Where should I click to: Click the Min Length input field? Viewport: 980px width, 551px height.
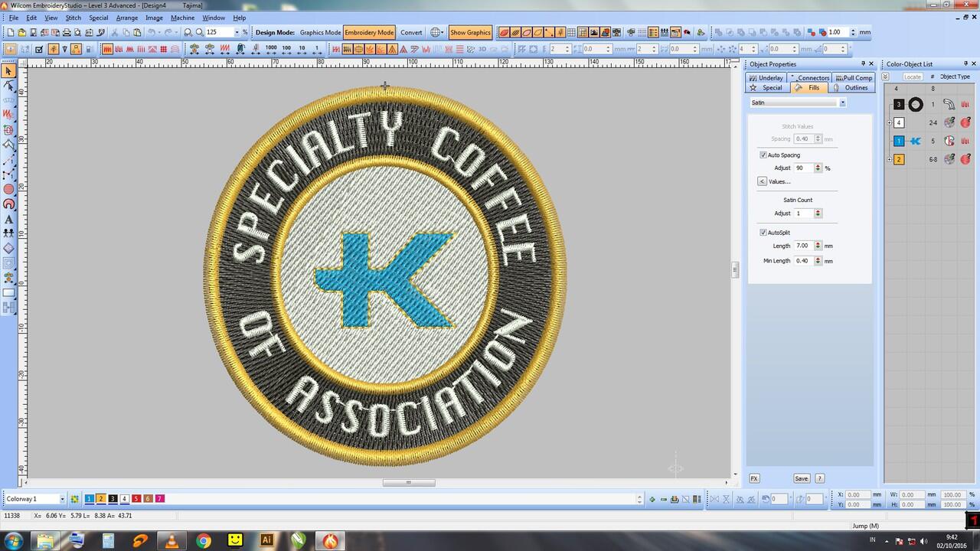(x=803, y=261)
